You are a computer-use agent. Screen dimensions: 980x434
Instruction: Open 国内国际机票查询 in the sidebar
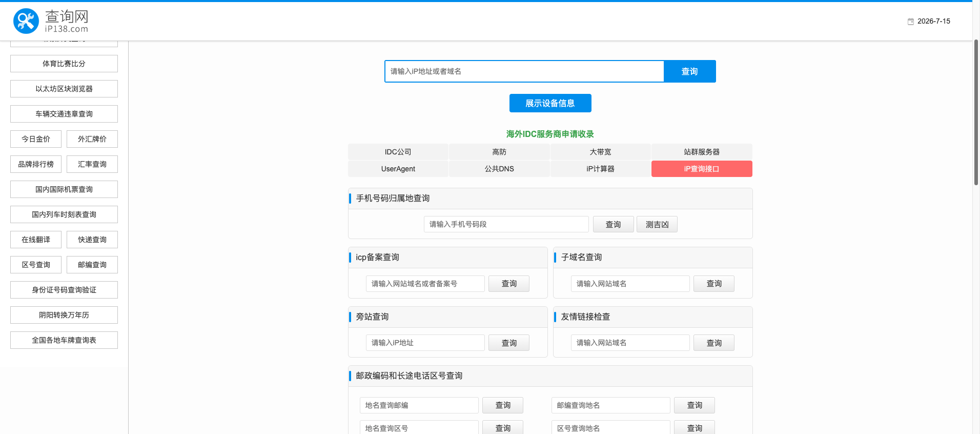(64, 189)
